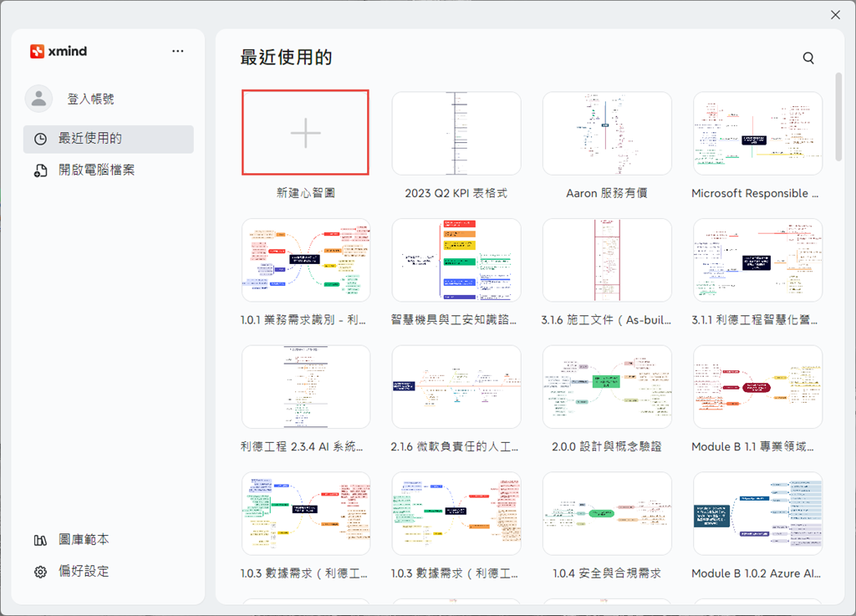Open the Microsoft Responsible map thumbnail
Screen dimensions: 856x616
757,133
